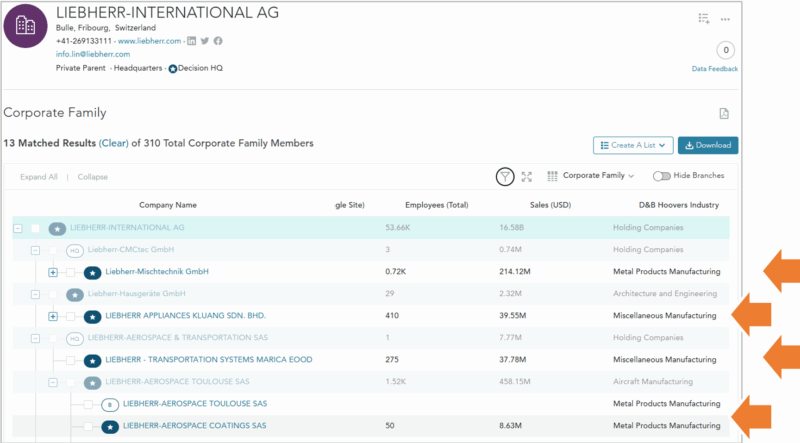Open the Create A List dropdown

633,145
